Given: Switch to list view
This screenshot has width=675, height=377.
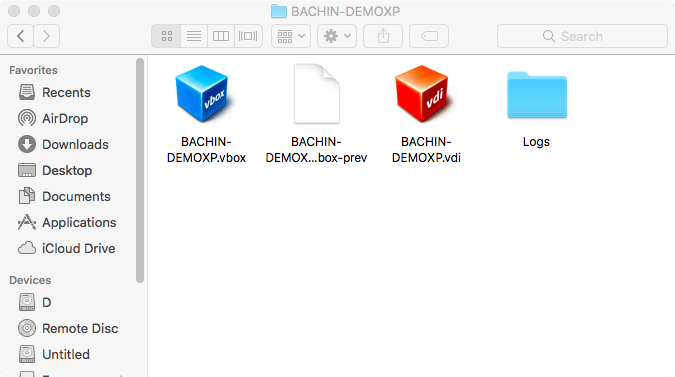Looking at the screenshot, I should point(194,36).
